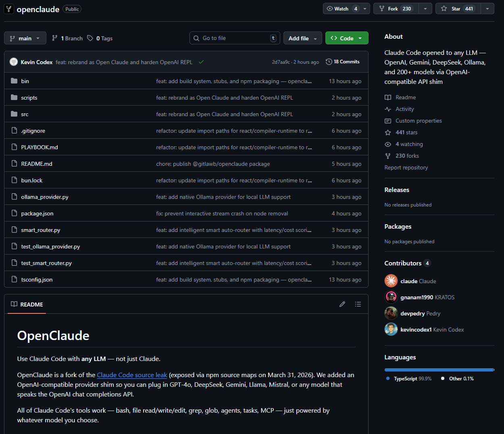This screenshot has height=434, width=504.
Task: Click Report repository link
Action: point(406,167)
